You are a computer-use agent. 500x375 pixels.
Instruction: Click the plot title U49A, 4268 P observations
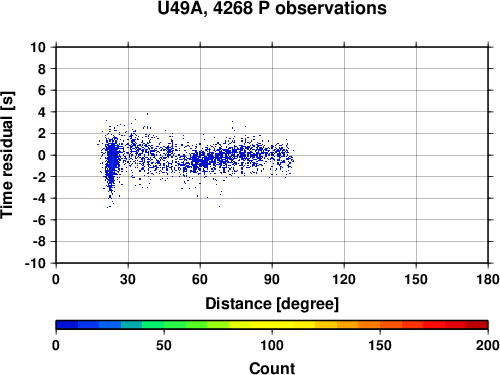(272, 8)
